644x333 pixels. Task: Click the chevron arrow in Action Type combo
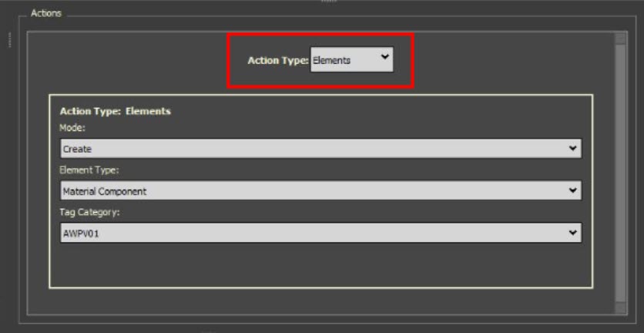(x=385, y=57)
